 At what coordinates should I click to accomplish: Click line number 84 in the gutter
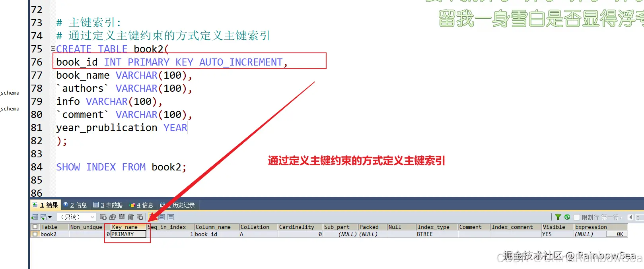[37, 167]
